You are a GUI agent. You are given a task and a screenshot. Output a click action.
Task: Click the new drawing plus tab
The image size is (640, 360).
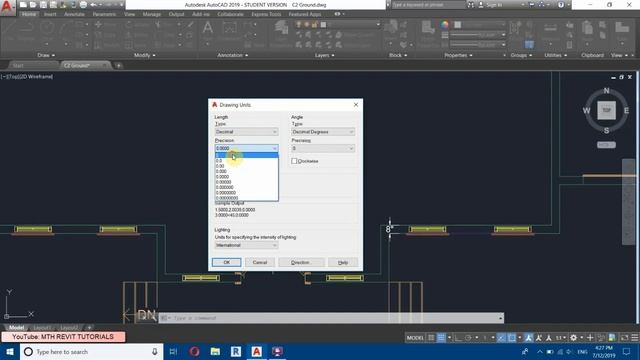click(x=118, y=65)
